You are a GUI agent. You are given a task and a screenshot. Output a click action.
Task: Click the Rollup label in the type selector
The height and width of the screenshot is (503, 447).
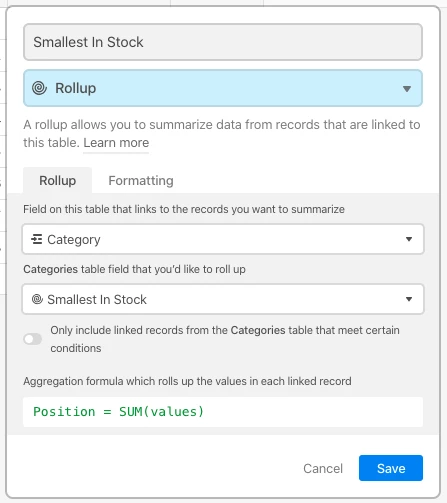76,88
